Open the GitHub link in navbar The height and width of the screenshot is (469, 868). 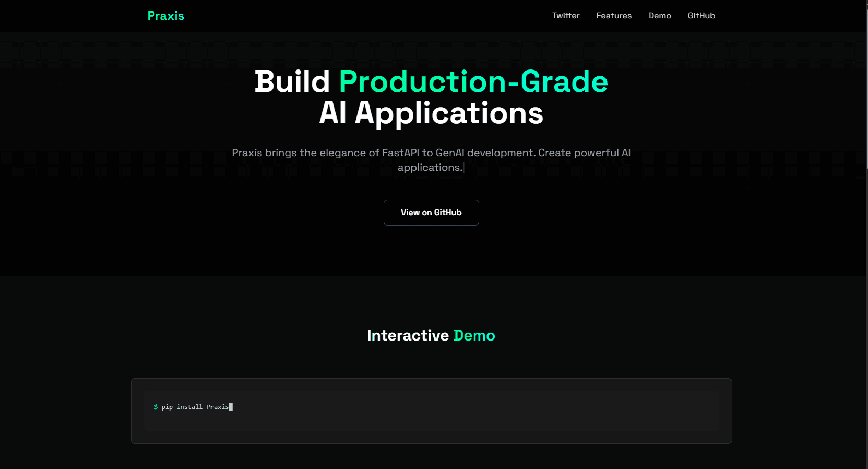pos(701,16)
